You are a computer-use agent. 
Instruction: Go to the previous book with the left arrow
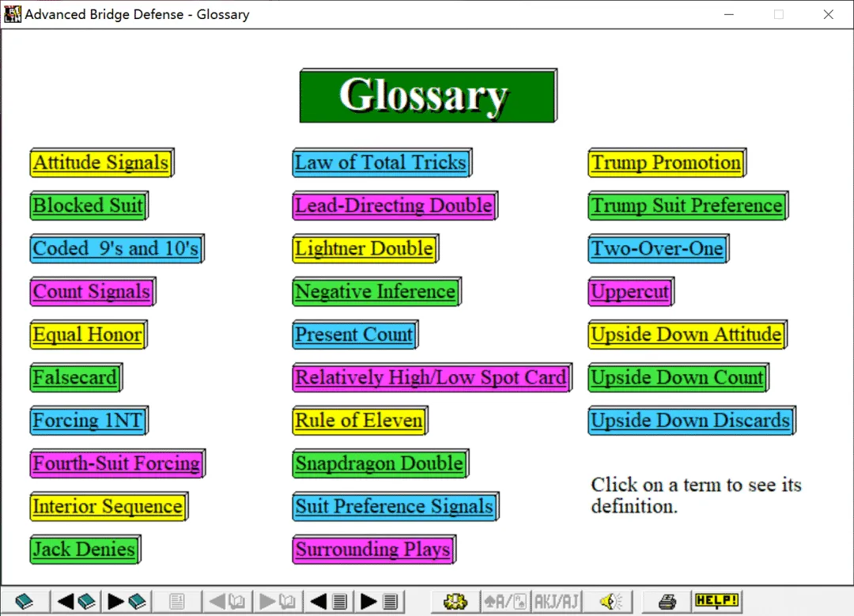tap(76, 601)
